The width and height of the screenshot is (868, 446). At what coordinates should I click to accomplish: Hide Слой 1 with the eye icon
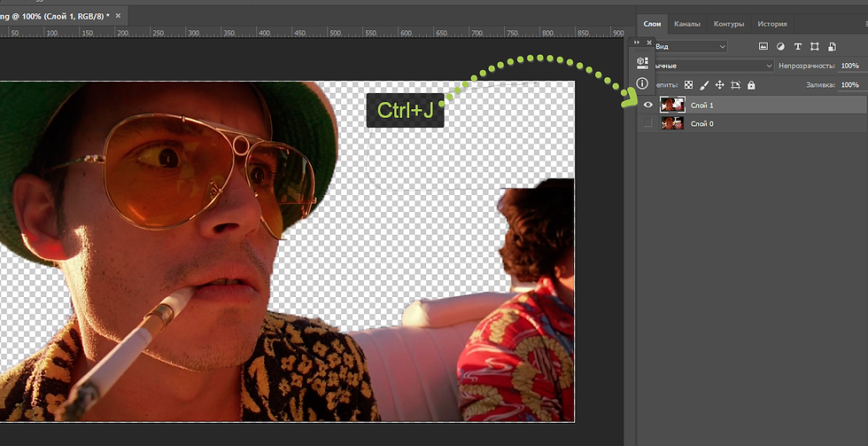(647, 105)
